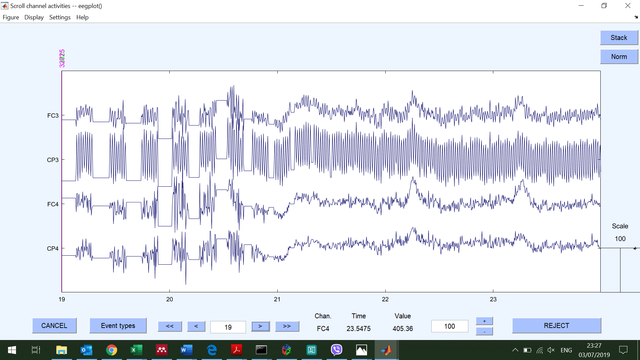Click the MATLAB icon in the title bar

coord(4,6)
